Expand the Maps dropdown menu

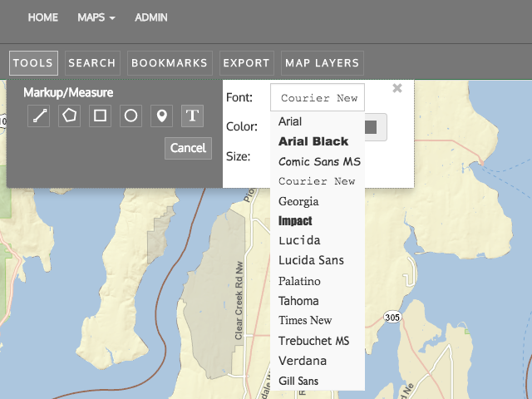click(96, 17)
